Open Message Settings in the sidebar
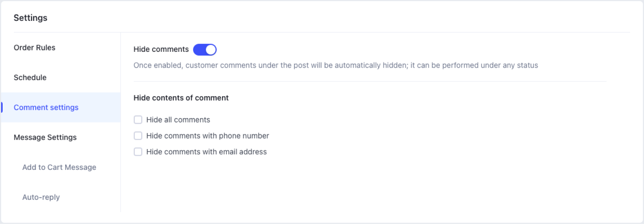Screen dimensions: 644x224 [x=45, y=137]
